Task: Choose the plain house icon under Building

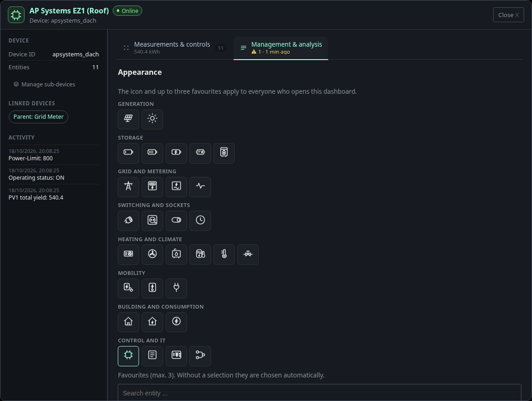Action: click(x=128, y=322)
